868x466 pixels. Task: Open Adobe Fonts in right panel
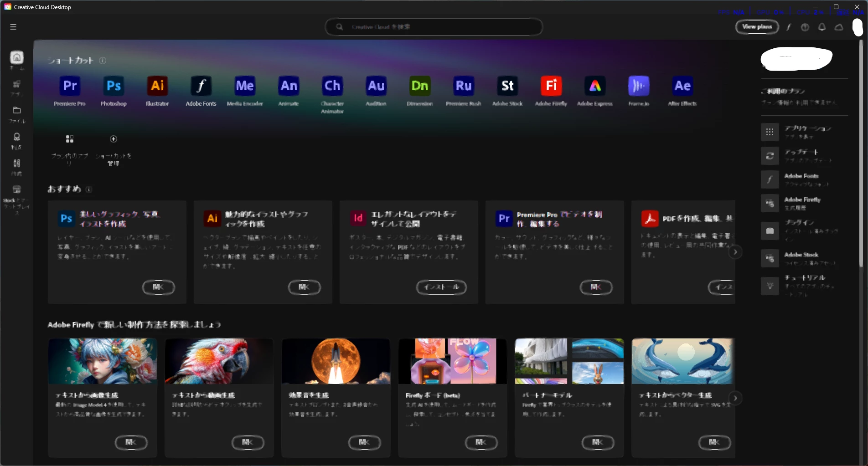coord(804,179)
